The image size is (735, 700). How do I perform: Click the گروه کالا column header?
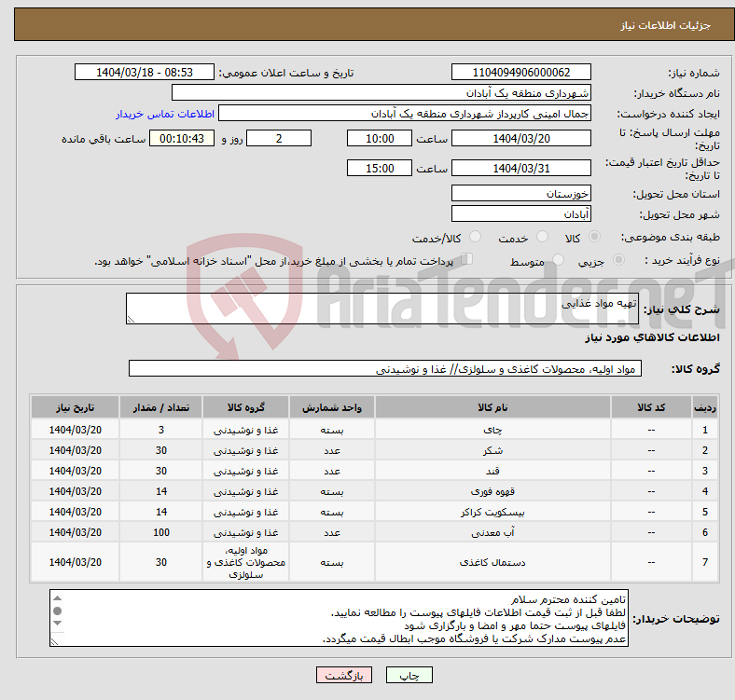point(246,407)
